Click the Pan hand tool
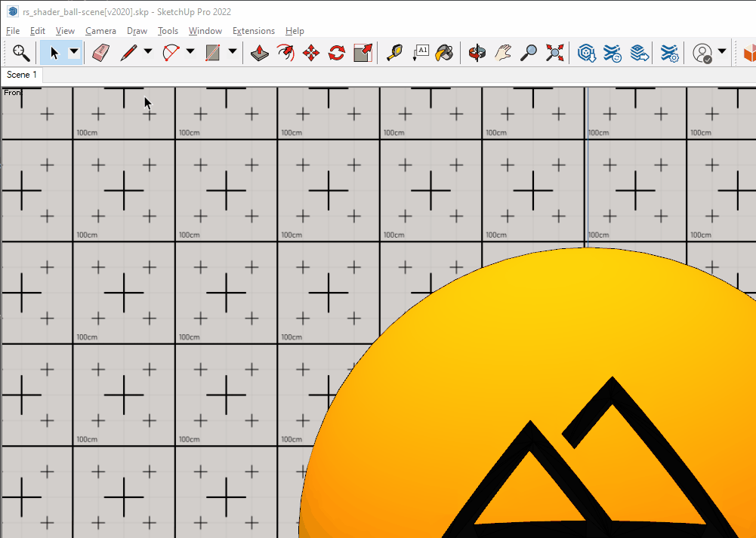 click(503, 53)
